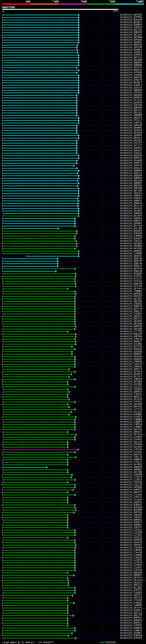Select label UniRef100_C1N8N9

[131, 254]
